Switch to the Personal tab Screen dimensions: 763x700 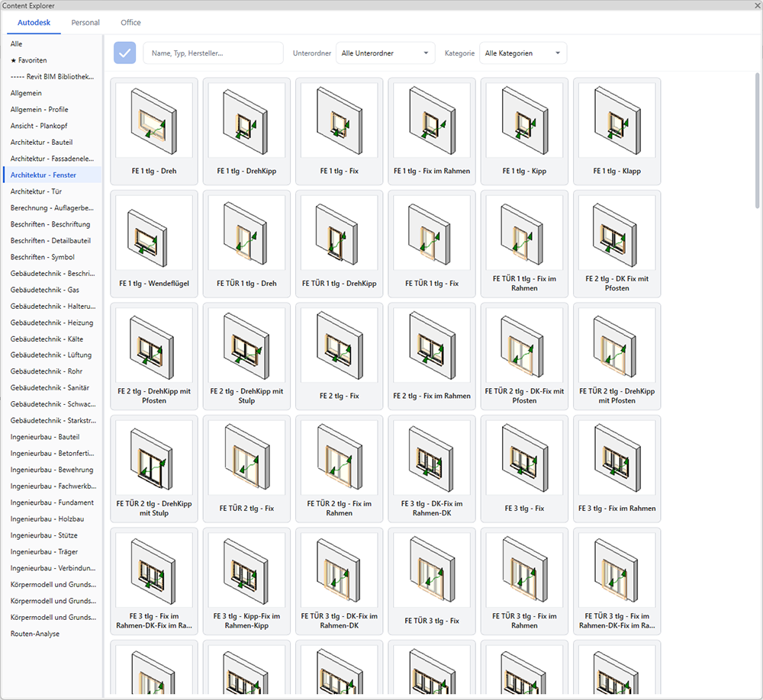click(85, 22)
